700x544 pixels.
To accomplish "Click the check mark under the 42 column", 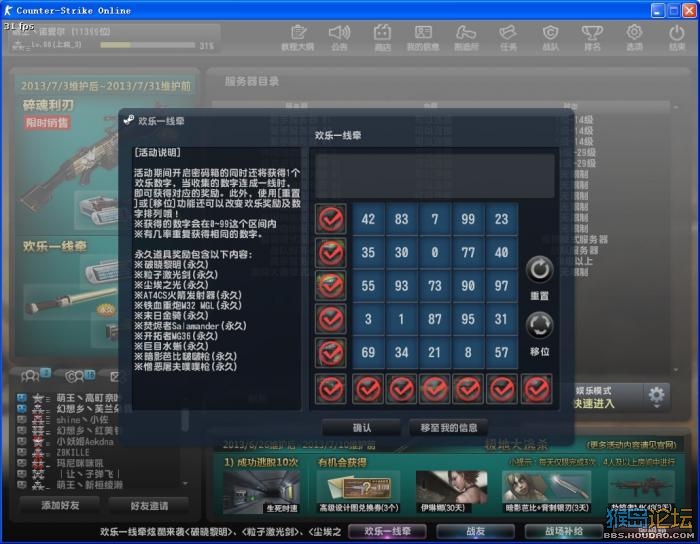I will click(x=368, y=389).
